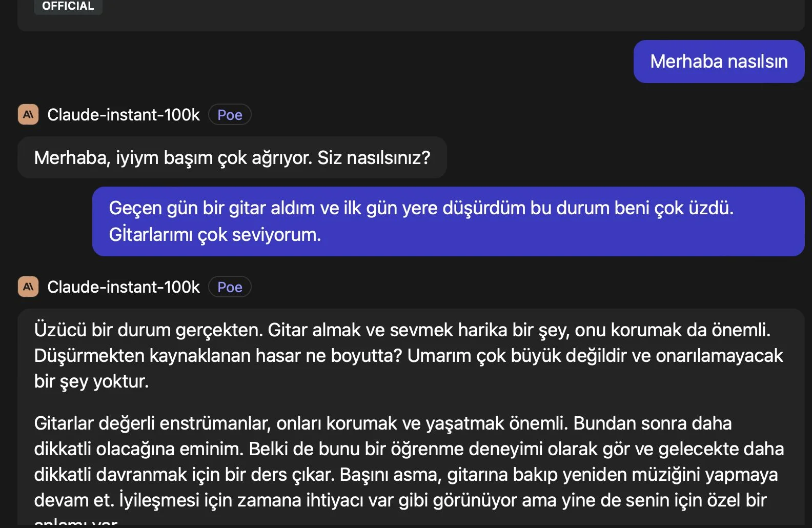The height and width of the screenshot is (528, 812).
Task: Select the user message starting "Geçen gün bir gitar aldım"
Action: (420, 209)
